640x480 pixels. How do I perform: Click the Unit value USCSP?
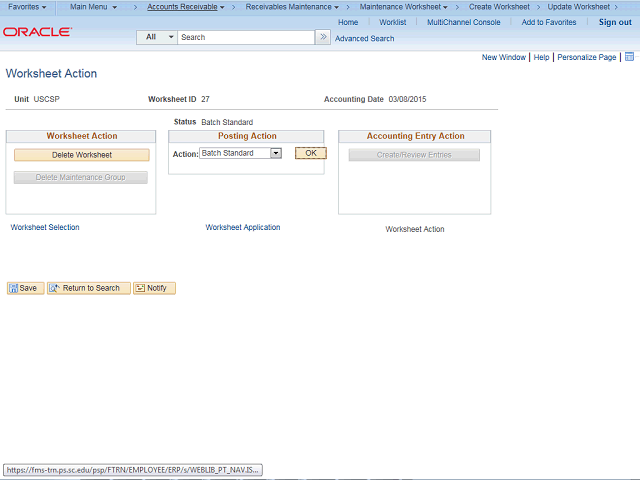click(x=47, y=99)
